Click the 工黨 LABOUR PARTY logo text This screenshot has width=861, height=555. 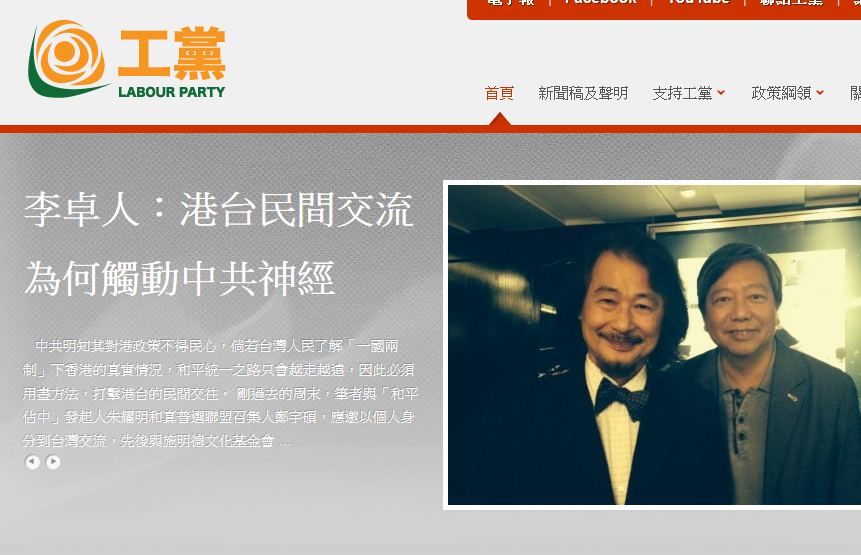(x=172, y=62)
